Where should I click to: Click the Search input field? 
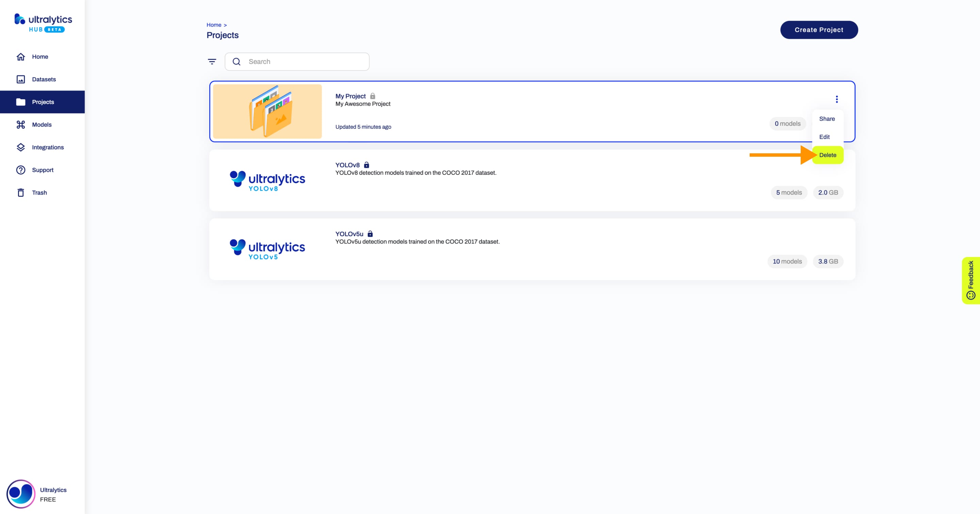pos(305,61)
